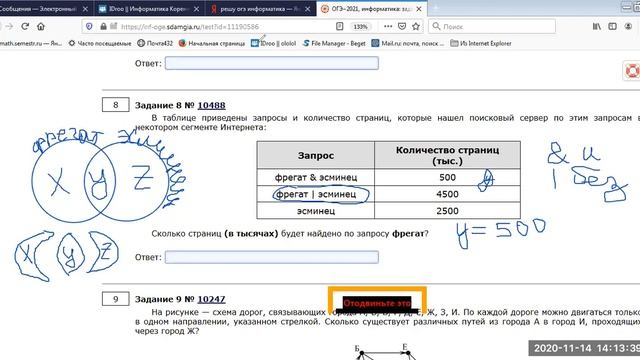640x360 pixels.
Task: Open Mail.ru: почта, поиск bookmark
Action: [x=408, y=43]
